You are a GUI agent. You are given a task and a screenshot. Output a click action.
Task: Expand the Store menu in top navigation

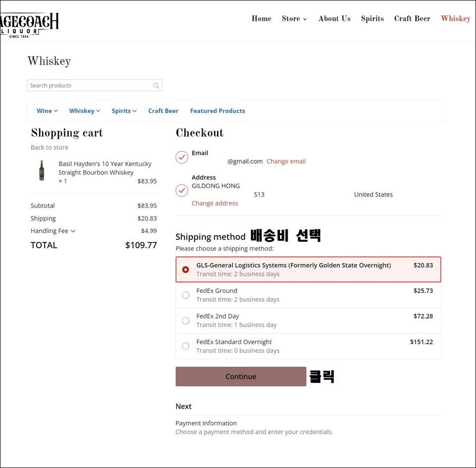[294, 19]
